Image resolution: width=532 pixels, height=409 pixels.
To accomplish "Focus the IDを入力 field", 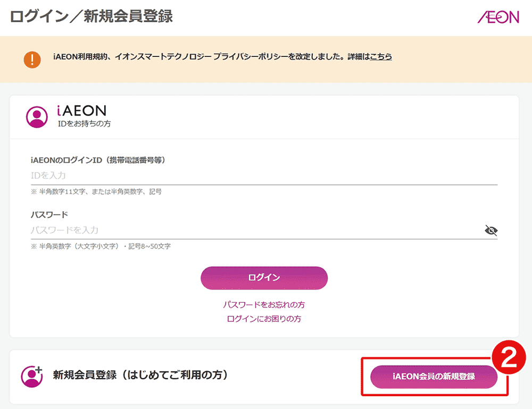I will (x=263, y=176).
